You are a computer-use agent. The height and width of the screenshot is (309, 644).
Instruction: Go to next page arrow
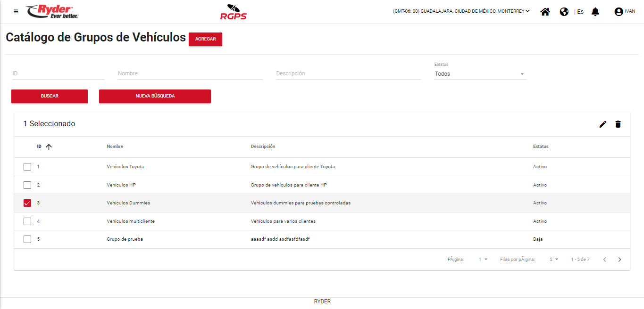pos(619,260)
